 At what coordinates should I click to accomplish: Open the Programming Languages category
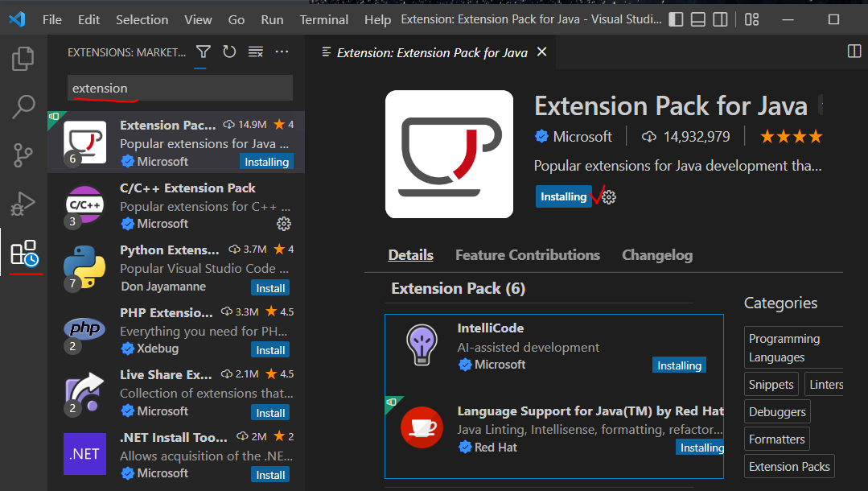[793, 348]
